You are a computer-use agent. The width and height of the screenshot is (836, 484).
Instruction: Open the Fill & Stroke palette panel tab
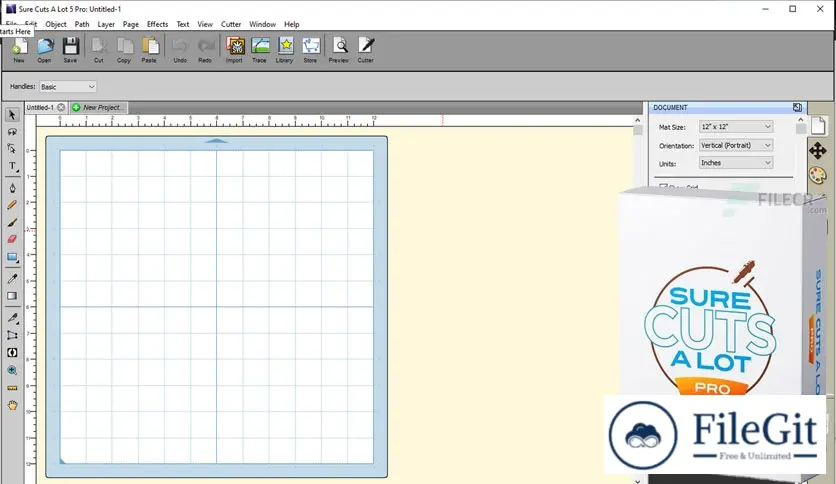pos(818,175)
